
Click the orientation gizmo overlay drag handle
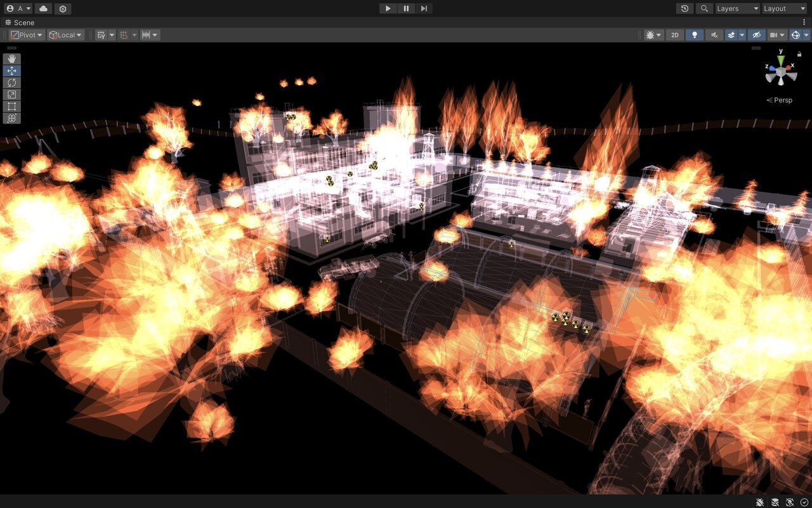756,48
